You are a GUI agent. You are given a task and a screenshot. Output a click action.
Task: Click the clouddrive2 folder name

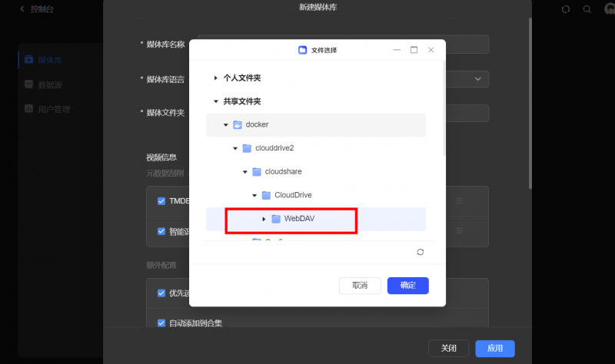click(x=274, y=148)
